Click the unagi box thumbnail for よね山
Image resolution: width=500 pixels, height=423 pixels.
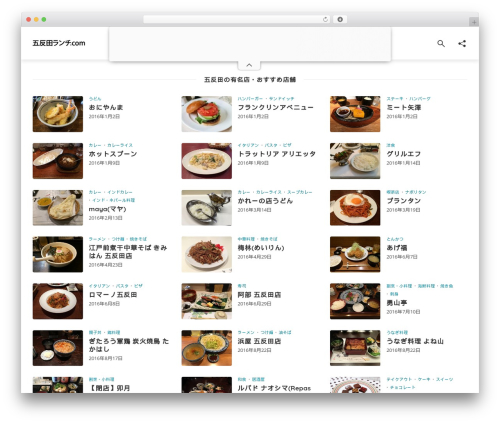coord(355,348)
